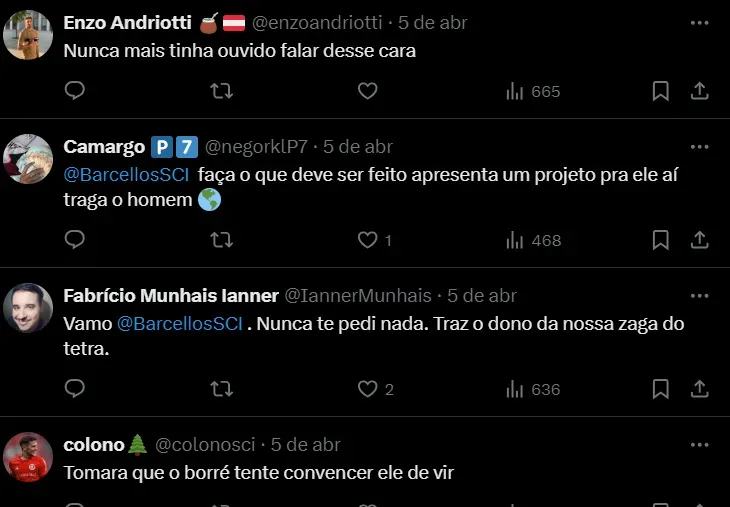
Task: Open @IannerMunhais profile handle
Action: (x=358, y=296)
